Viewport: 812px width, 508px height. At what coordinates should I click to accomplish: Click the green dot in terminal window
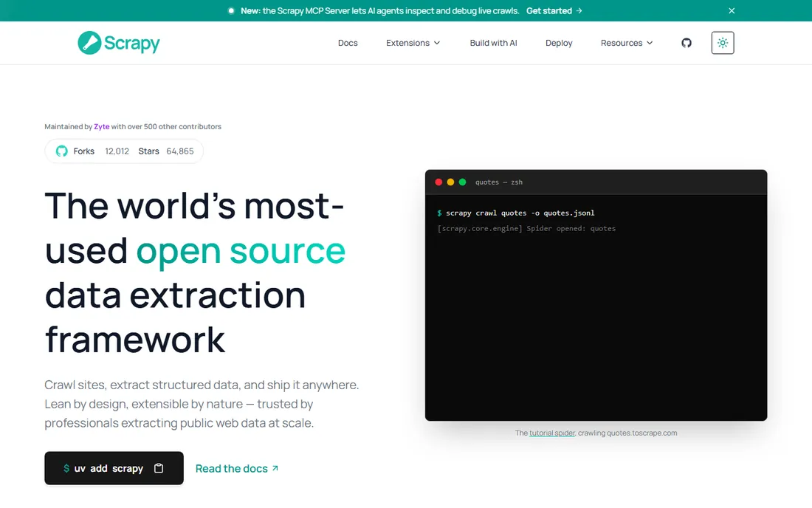coord(462,182)
